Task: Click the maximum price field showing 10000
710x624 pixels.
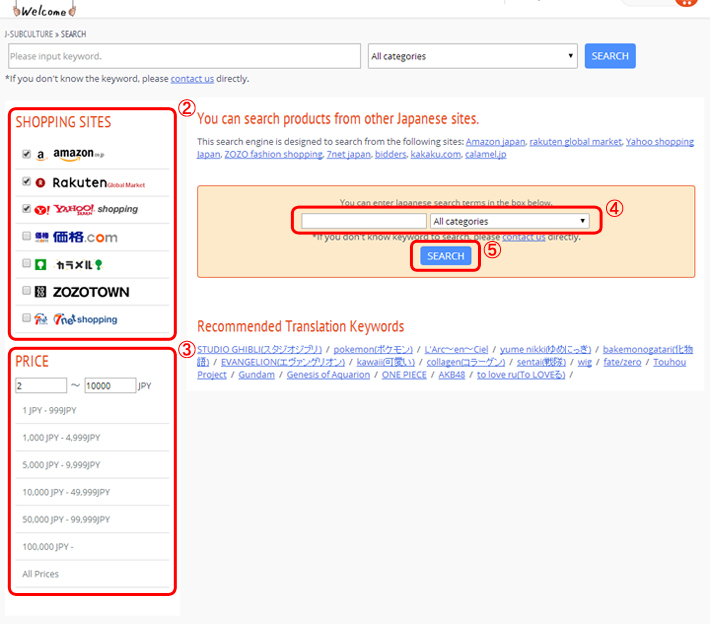Action: pyautogui.click(x=110, y=386)
